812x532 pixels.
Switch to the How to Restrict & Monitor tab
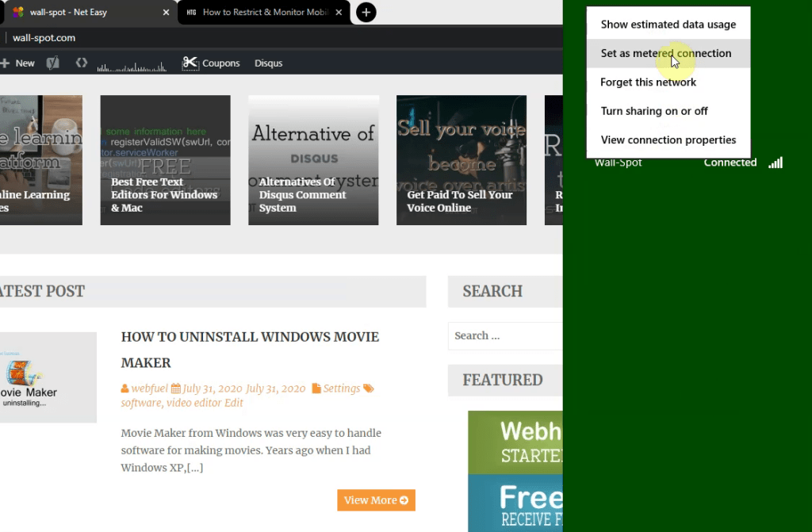[264, 12]
